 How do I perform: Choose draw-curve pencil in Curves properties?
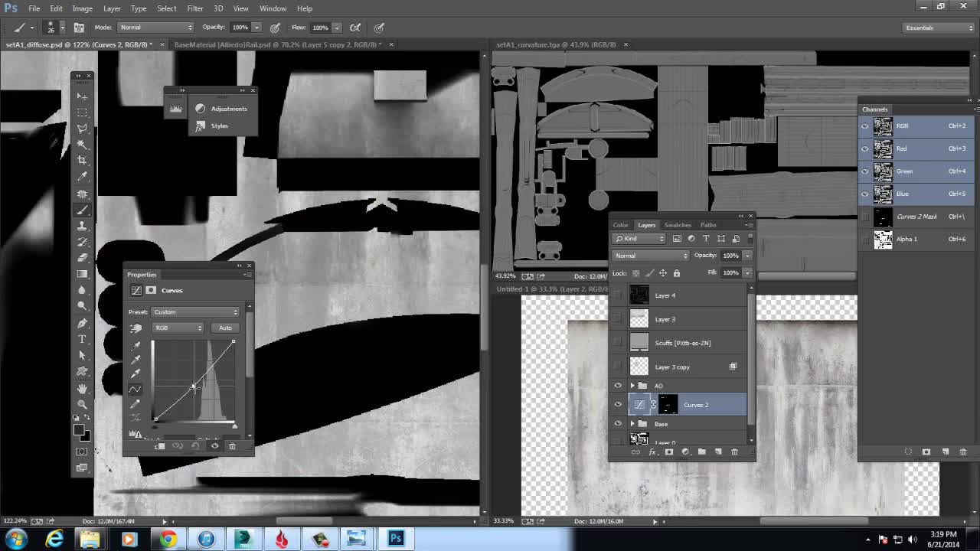click(x=136, y=404)
